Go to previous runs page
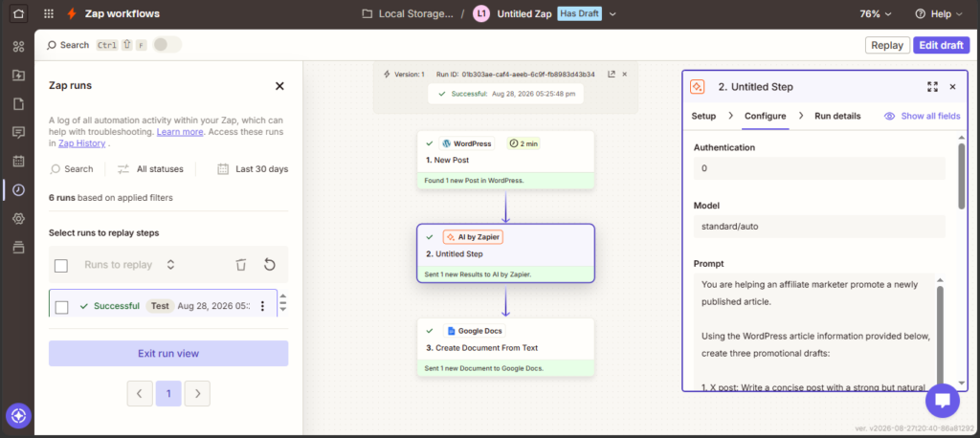Image resolution: width=980 pixels, height=438 pixels. click(140, 394)
